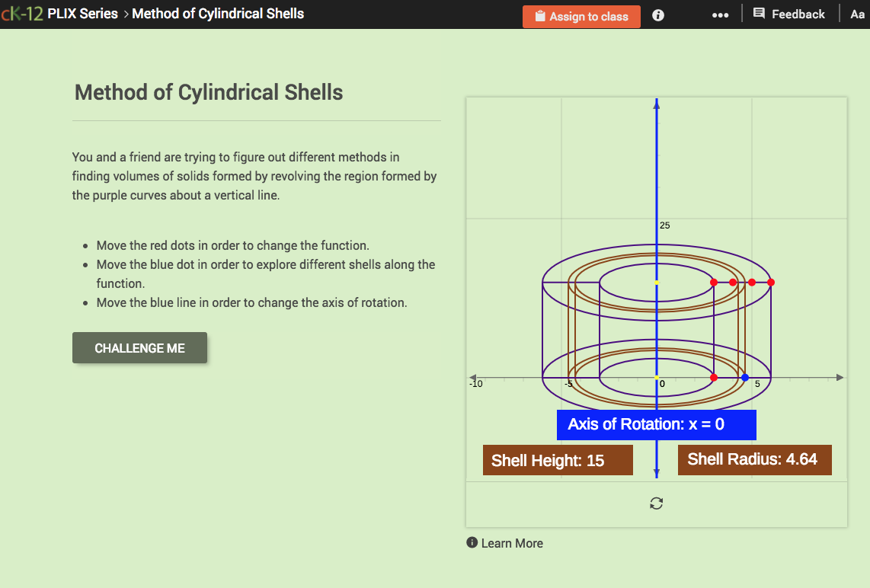
Task: Open the info icon in the top bar
Action: tap(657, 14)
